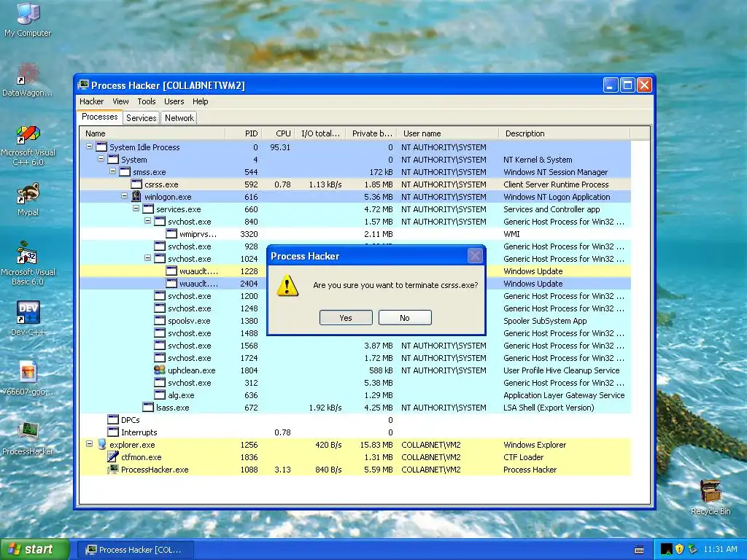
Task: Switch to the Services tab
Action: pos(141,118)
